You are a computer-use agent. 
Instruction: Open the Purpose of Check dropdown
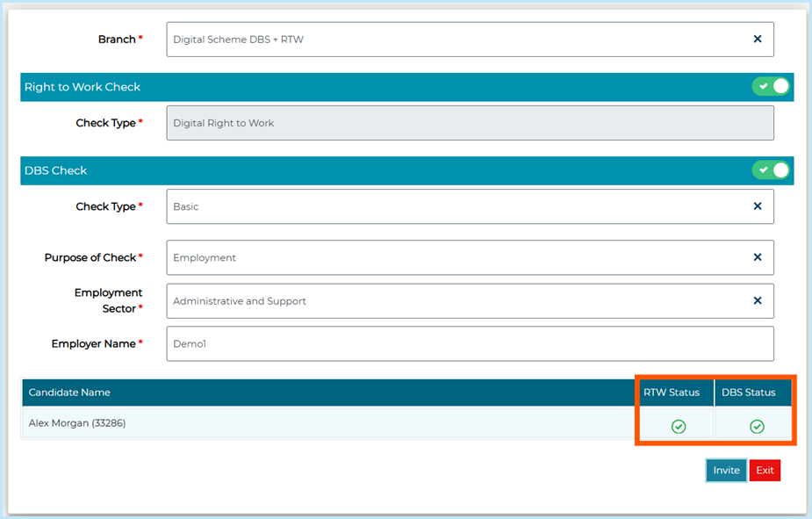[x=470, y=257]
